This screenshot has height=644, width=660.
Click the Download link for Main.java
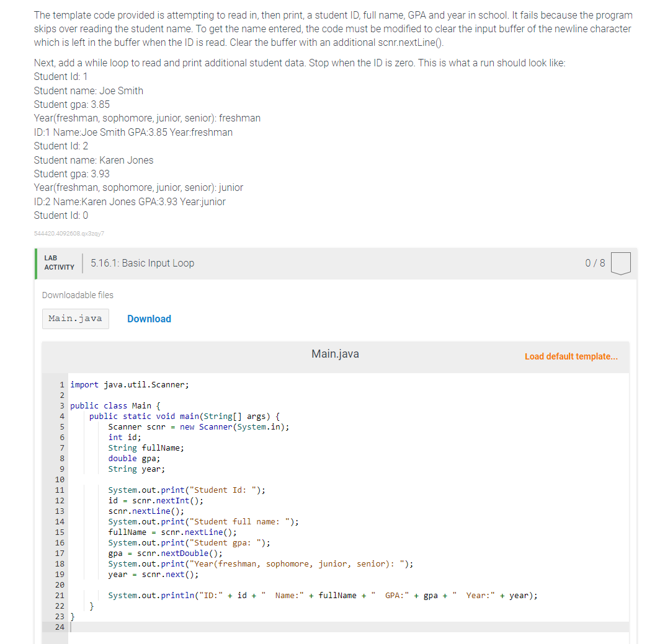(149, 319)
